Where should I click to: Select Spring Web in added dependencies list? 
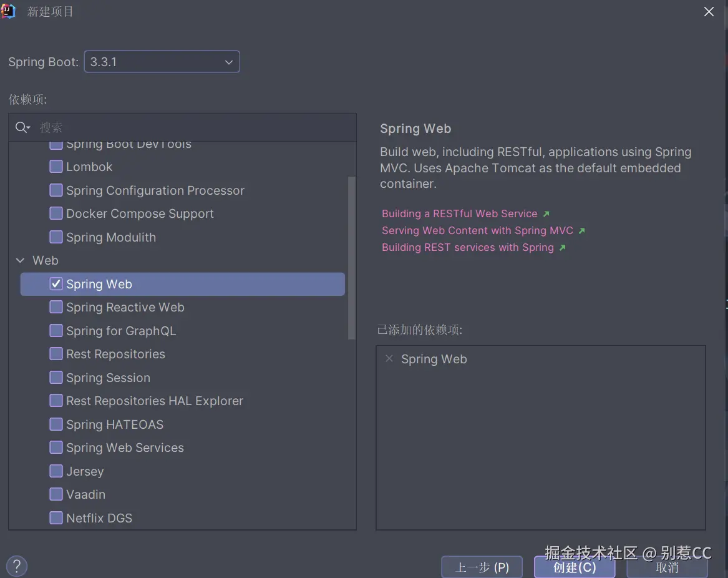[434, 359]
